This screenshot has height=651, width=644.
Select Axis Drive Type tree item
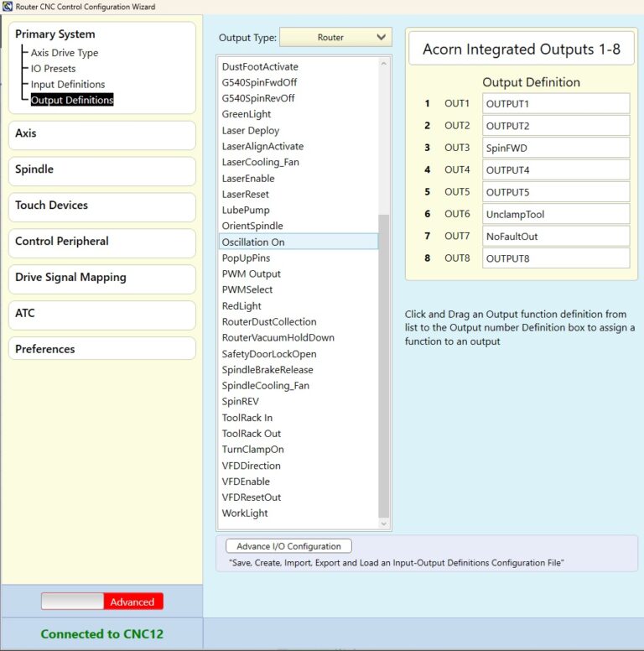(x=65, y=53)
